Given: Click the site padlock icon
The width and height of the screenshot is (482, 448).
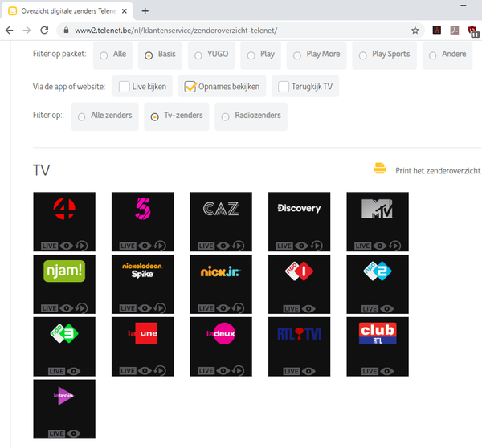Looking at the screenshot, I should click(x=66, y=31).
